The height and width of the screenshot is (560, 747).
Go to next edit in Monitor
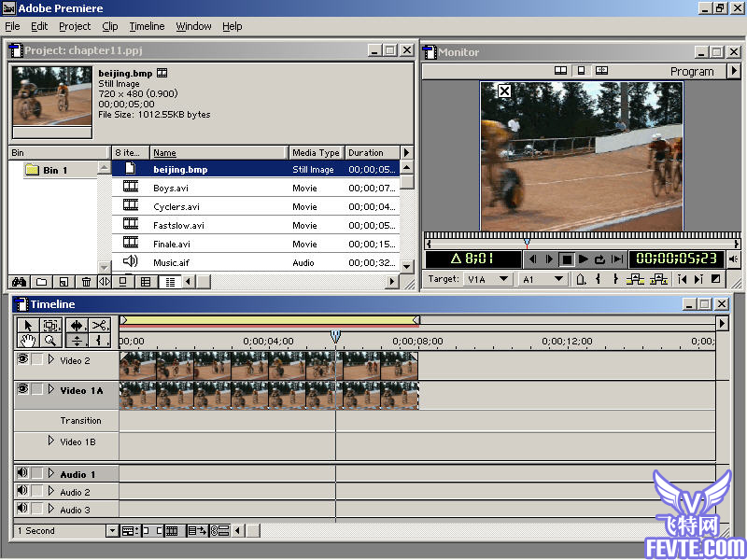(698, 279)
